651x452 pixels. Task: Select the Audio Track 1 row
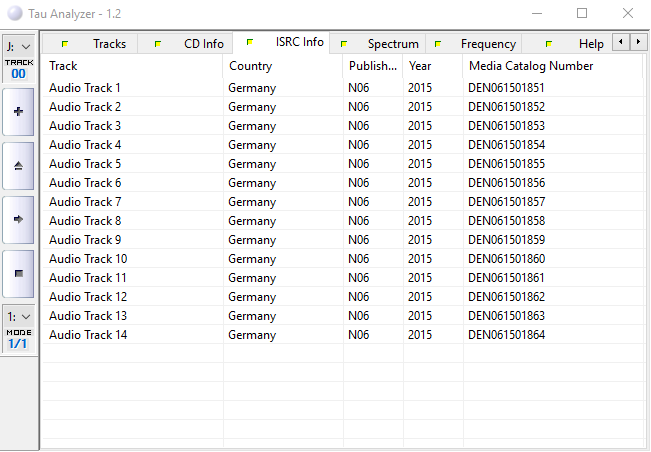85,88
